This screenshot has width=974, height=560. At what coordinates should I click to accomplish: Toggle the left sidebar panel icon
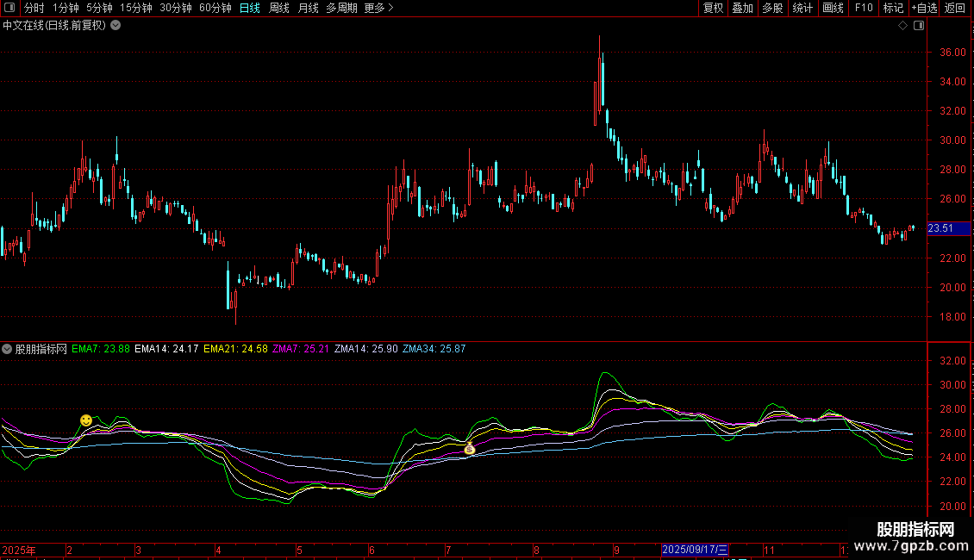pos(8,8)
